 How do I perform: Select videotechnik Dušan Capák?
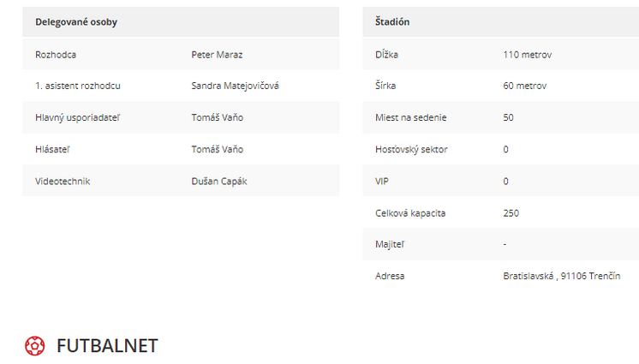[219, 181]
